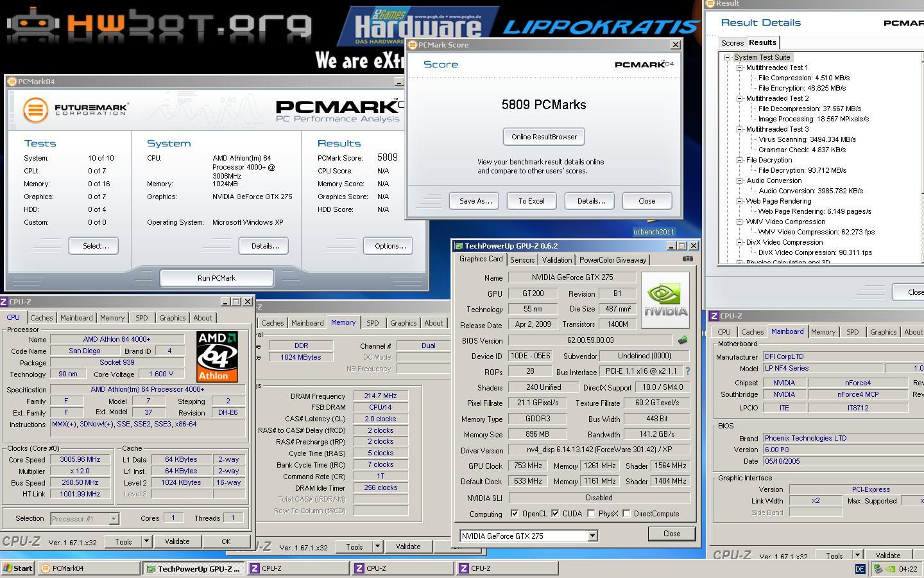This screenshot has width=924, height=578.
Task: Collapse the Multithreaded Test 1 node
Action: pyautogui.click(x=740, y=67)
